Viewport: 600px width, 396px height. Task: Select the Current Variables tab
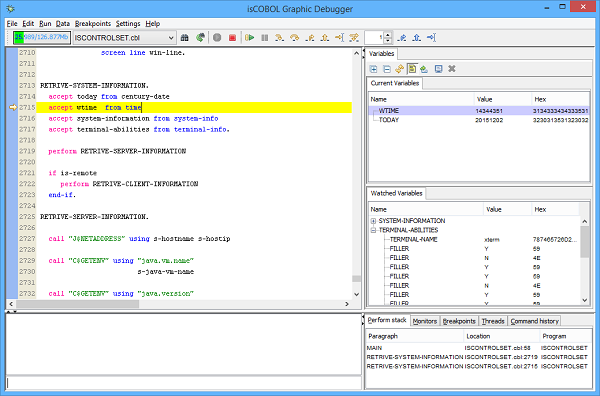tap(395, 83)
